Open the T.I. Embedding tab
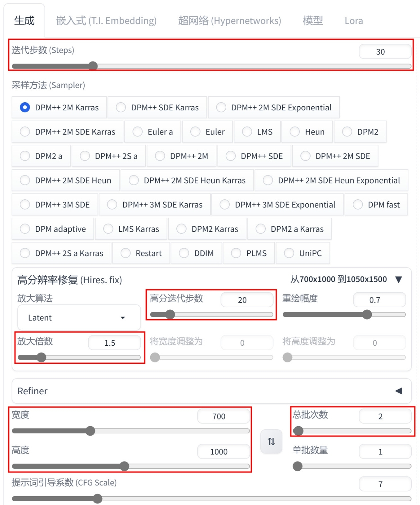This screenshot has height=505, width=420. click(106, 21)
